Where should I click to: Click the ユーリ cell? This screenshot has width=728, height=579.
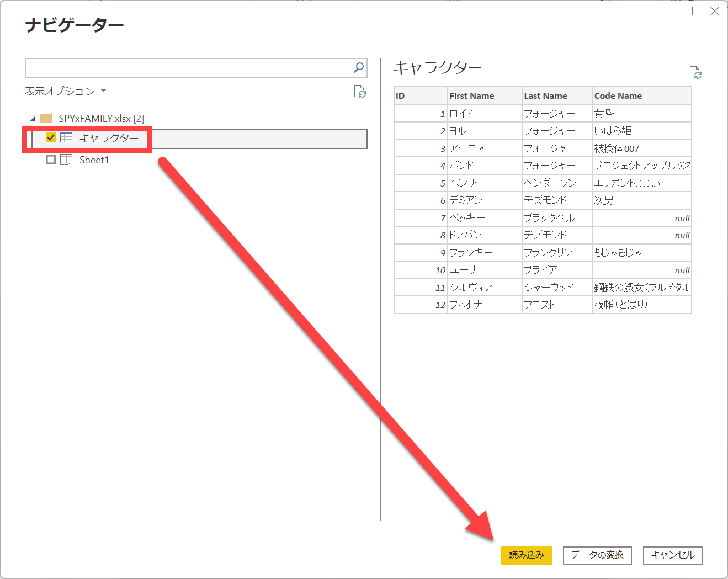pyautogui.click(x=485, y=270)
